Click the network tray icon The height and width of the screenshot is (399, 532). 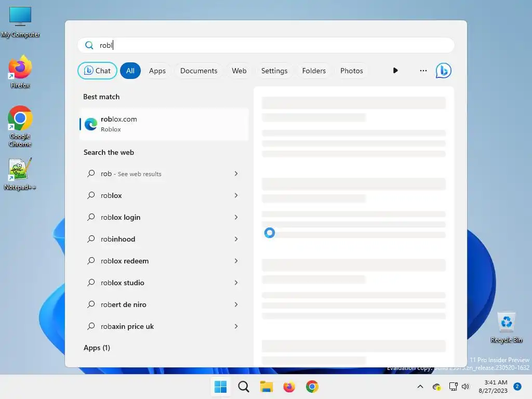(x=453, y=387)
